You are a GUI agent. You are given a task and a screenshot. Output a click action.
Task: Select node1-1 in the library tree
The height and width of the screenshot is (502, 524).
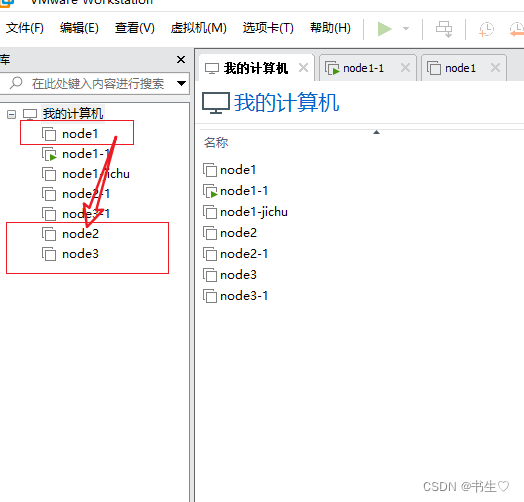coord(86,154)
